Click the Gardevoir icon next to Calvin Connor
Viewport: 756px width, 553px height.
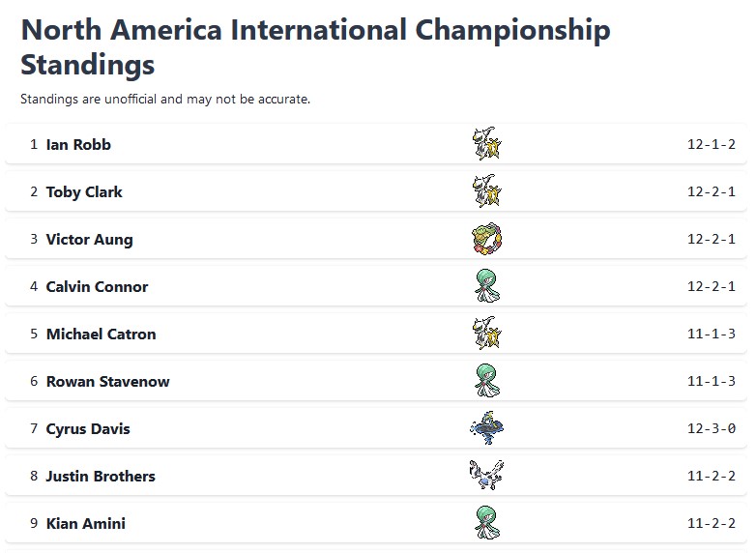(x=487, y=285)
